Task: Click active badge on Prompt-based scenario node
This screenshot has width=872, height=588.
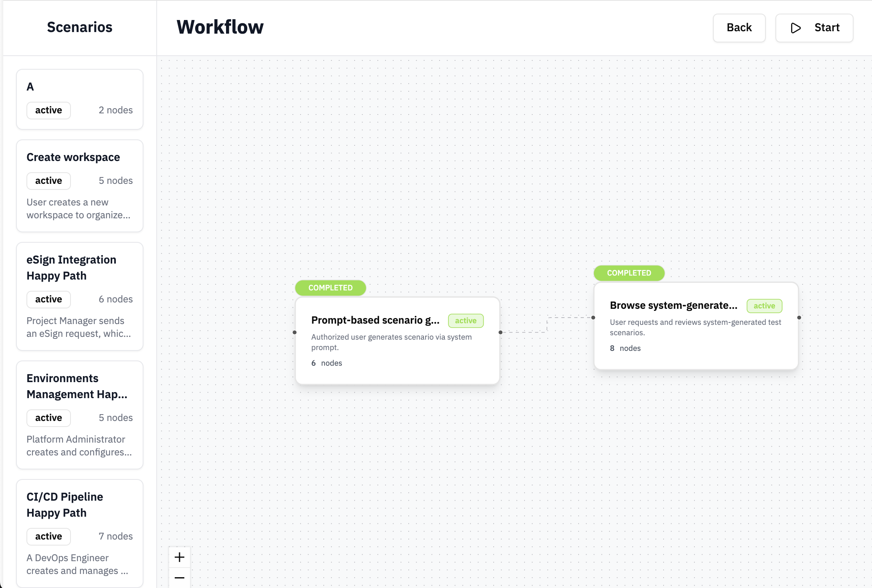Action: [465, 320]
